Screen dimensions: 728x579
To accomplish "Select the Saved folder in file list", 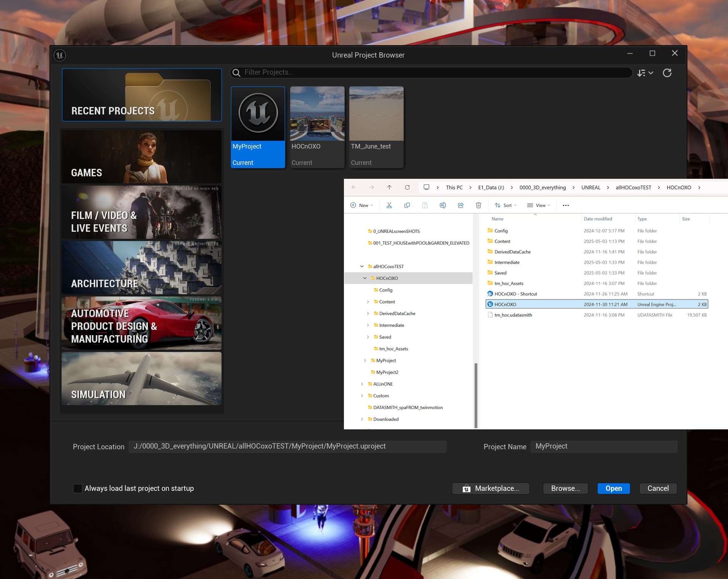I will [597, 273].
